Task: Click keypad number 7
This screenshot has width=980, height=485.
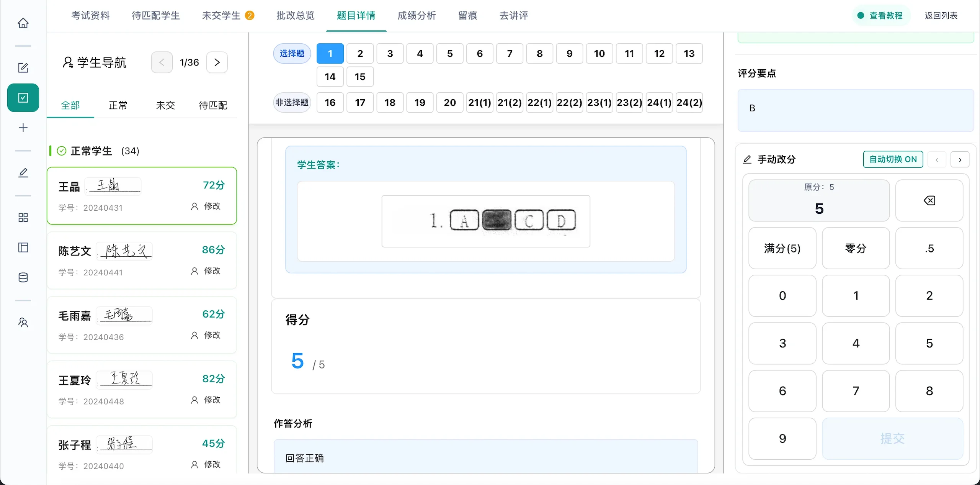Action: 856,391
